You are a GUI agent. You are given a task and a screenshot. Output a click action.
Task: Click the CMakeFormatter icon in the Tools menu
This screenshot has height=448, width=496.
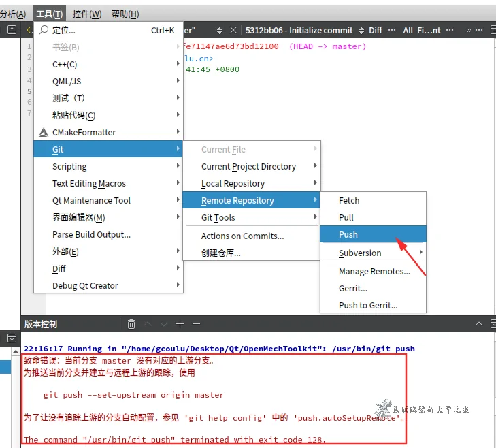point(44,132)
